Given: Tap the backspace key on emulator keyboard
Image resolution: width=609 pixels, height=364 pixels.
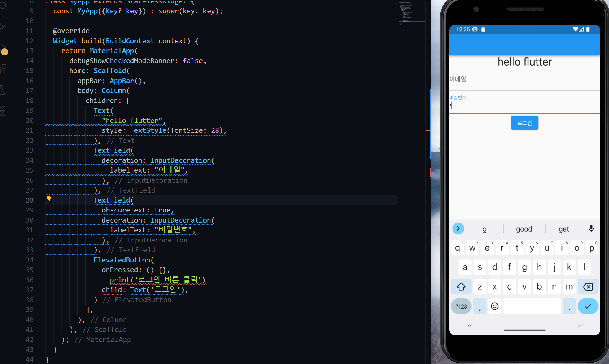Looking at the screenshot, I should (588, 287).
